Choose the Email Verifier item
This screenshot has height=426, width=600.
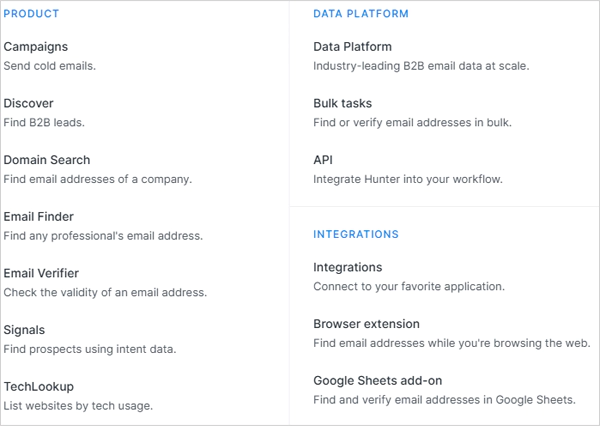(41, 273)
